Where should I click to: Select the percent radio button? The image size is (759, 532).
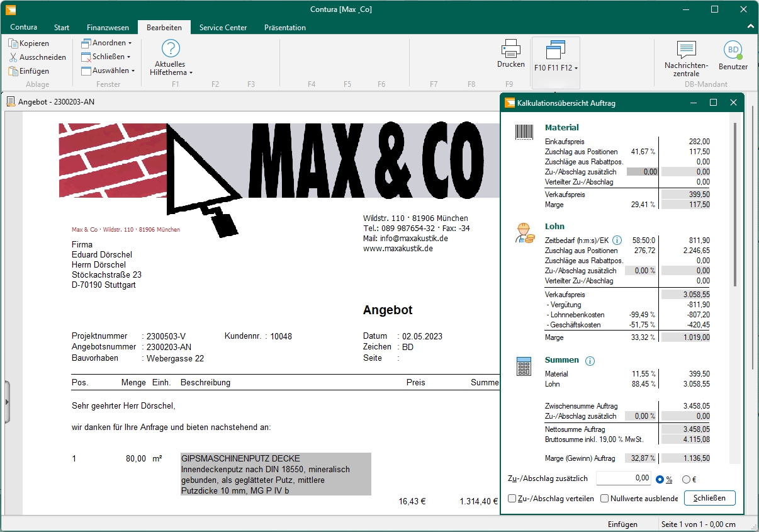point(660,479)
